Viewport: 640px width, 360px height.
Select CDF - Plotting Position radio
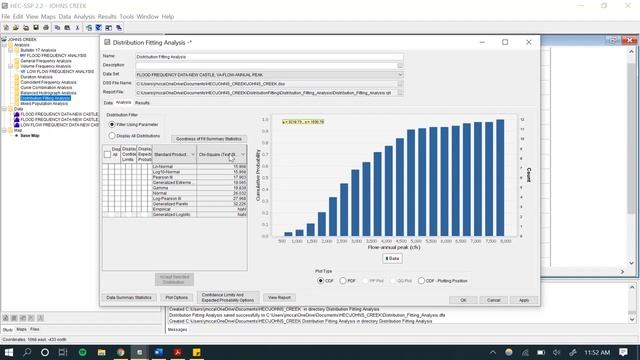point(421,281)
